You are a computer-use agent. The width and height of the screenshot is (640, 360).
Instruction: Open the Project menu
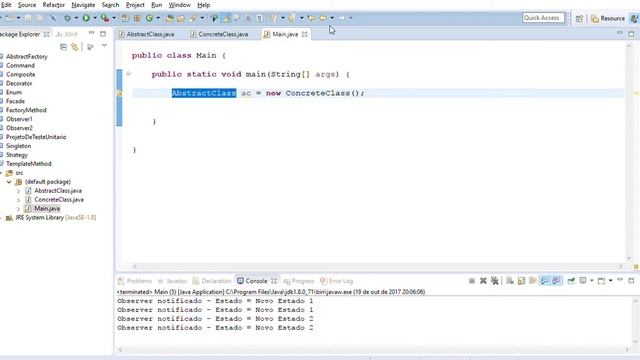[x=135, y=5]
